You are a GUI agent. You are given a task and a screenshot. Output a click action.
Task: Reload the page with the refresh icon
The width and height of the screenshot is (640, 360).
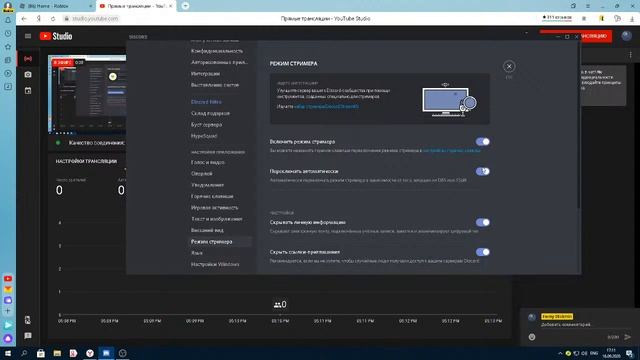(x=53, y=19)
